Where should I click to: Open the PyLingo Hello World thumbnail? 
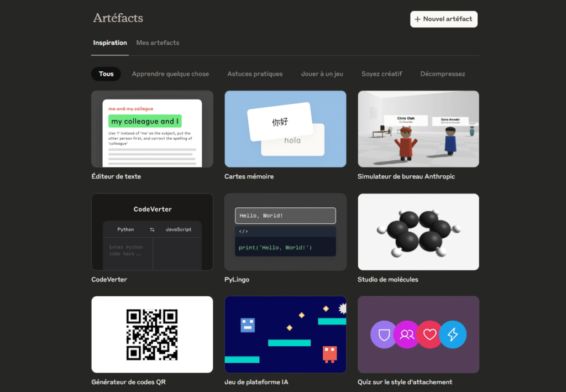point(286,232)
